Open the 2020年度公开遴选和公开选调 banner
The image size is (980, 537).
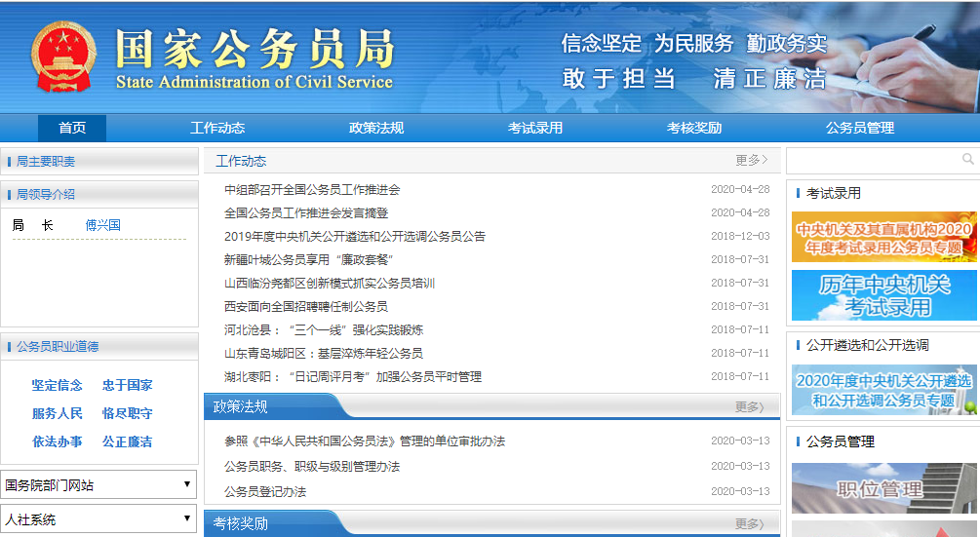[x=883, y=390]
